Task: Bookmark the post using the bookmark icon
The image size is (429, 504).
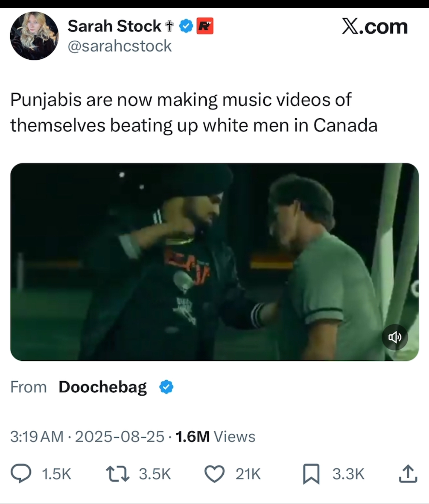Action: [x=311, y=474]
